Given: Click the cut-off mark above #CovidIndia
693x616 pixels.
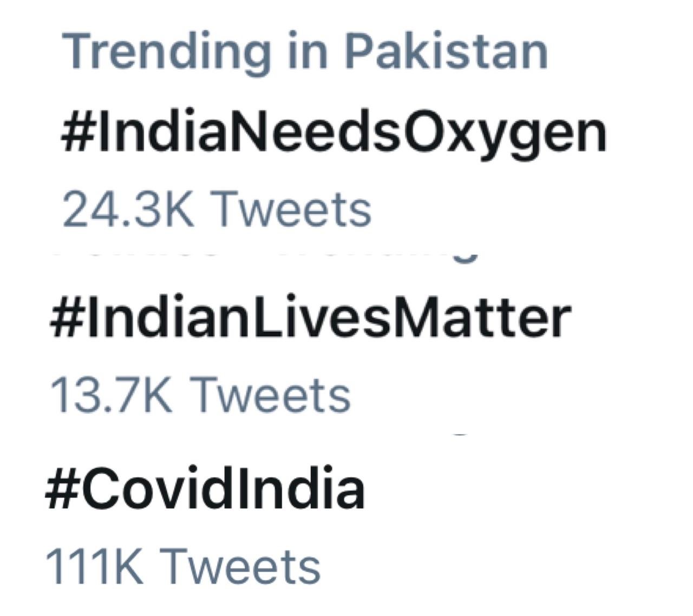Looking at the screenshot, I should [x=459, y=434].
